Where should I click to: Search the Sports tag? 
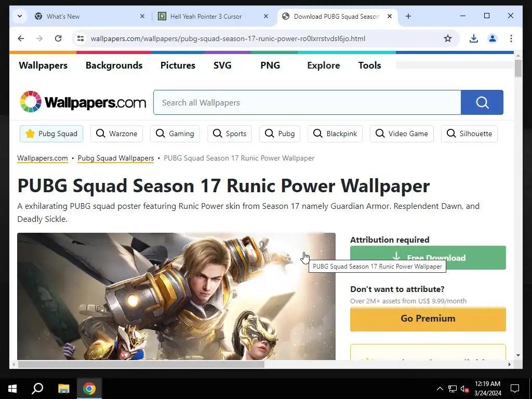(x=229, y=134)
